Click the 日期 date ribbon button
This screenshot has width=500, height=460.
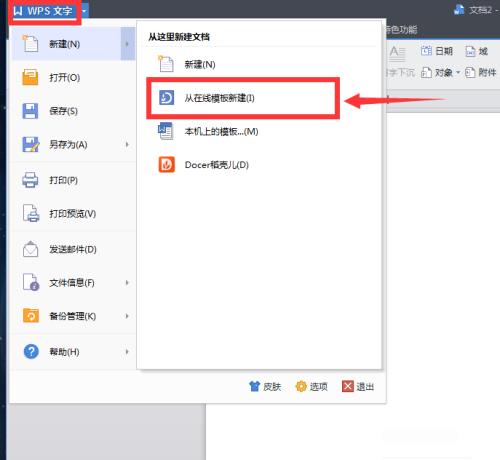436,51
